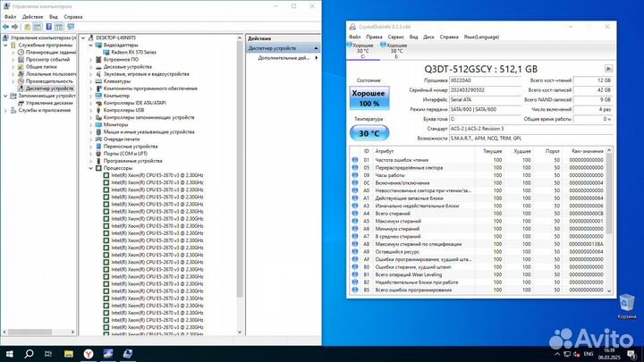Click the back arrow in Computer Management toolbar

tap(6, 27)
